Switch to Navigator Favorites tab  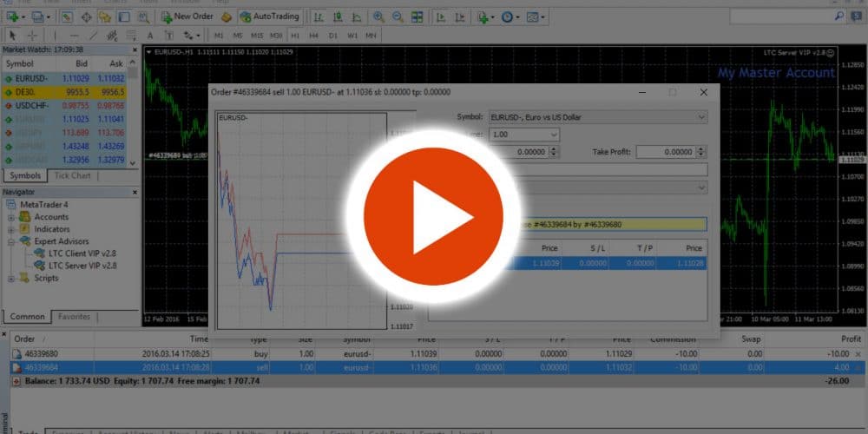point(74,317)
